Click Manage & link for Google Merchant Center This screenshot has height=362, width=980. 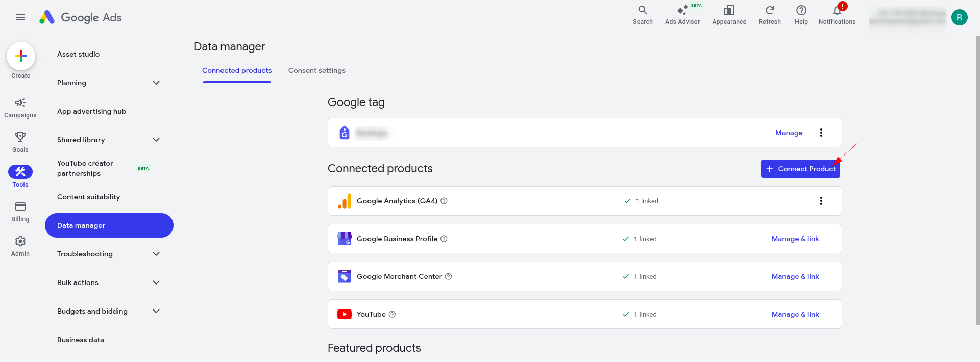tap(795, 276)
